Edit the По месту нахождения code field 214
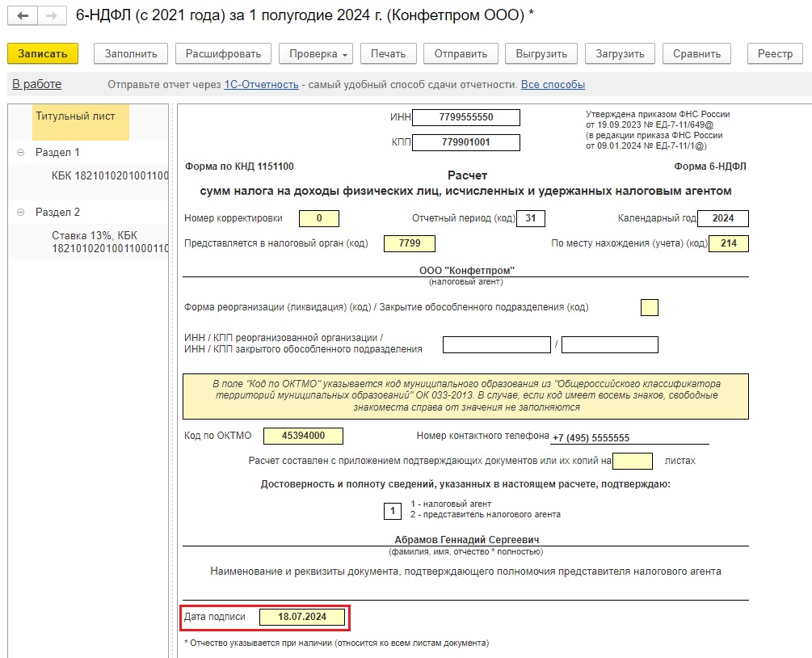The height and width of the screenshot is (658, 812). 729,243
